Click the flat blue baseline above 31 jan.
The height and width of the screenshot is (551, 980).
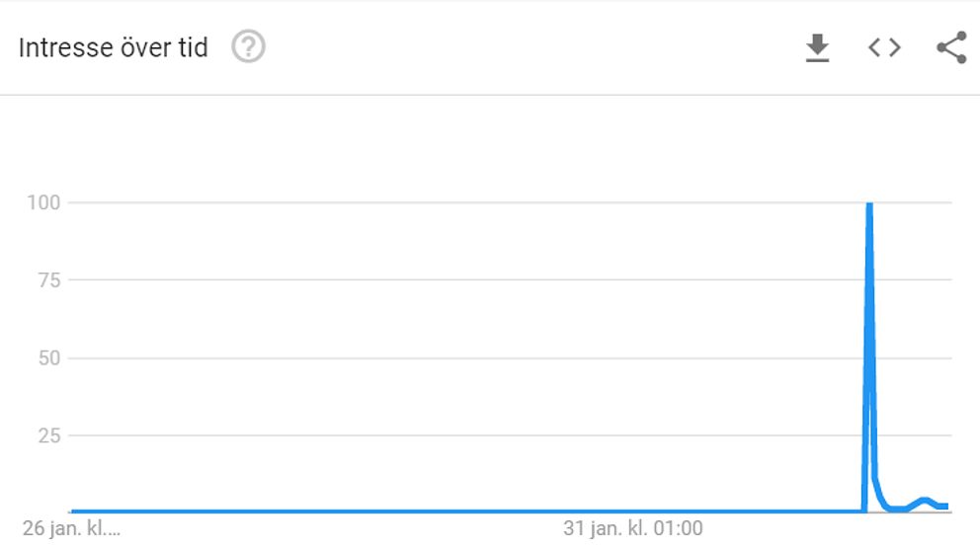(x=632, y=512)
